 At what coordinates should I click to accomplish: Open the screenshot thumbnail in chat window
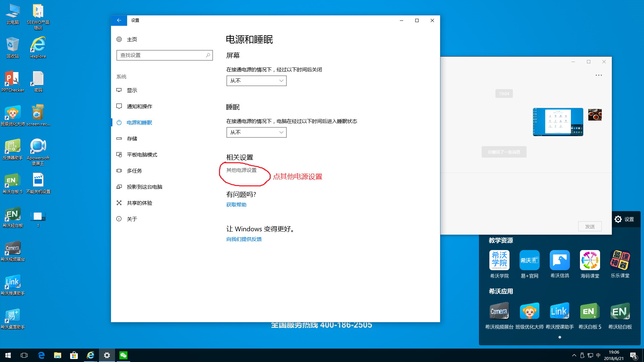click(x=558, y=122)
